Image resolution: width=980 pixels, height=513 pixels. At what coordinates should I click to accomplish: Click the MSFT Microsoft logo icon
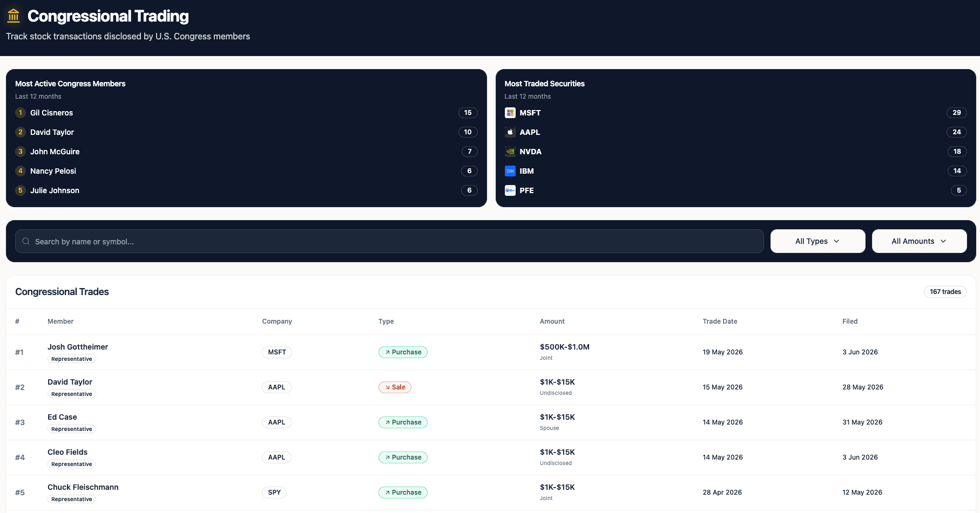(x=510, y=113)
